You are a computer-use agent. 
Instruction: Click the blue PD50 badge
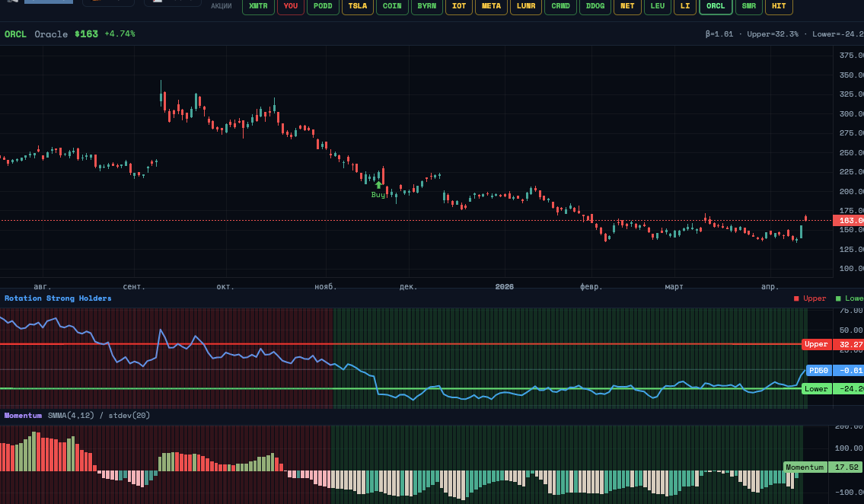819,371
